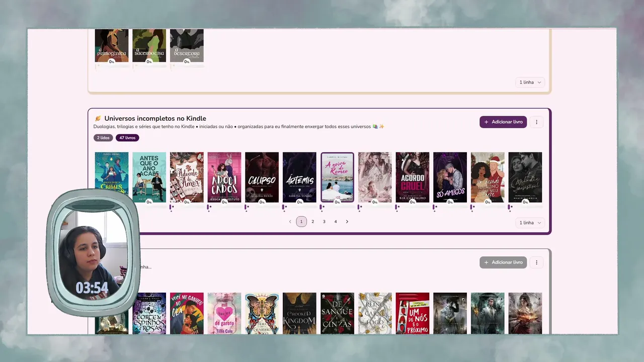Viewport: 644px width, 362px height.
Task: Open the Reino de Carne e Fogo cover
Action: [375, 313]
